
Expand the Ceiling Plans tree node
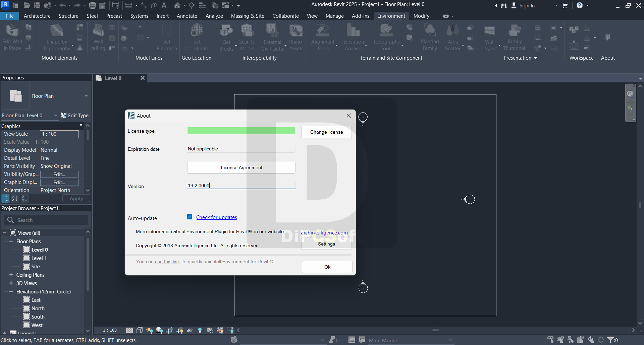[11, 275]
